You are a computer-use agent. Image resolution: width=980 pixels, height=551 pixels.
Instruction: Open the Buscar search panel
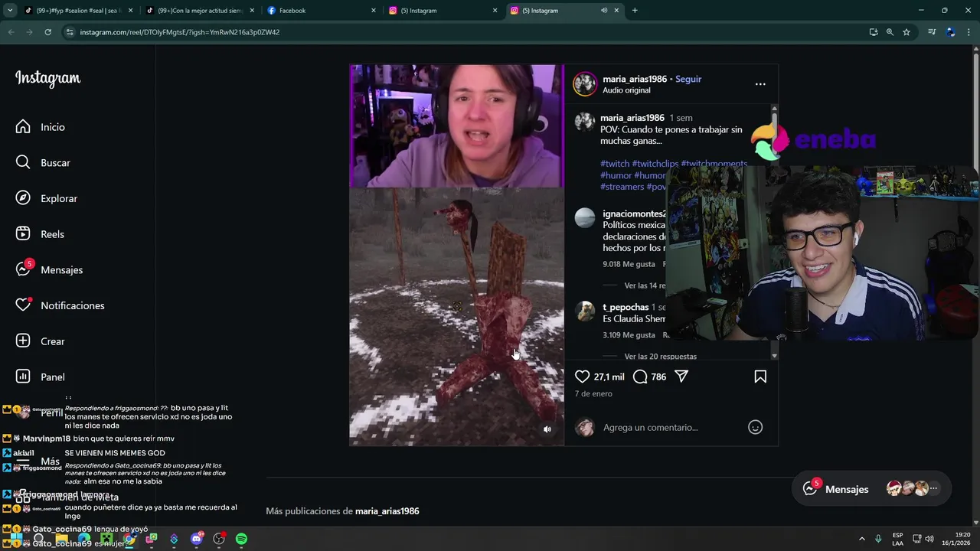44,163
